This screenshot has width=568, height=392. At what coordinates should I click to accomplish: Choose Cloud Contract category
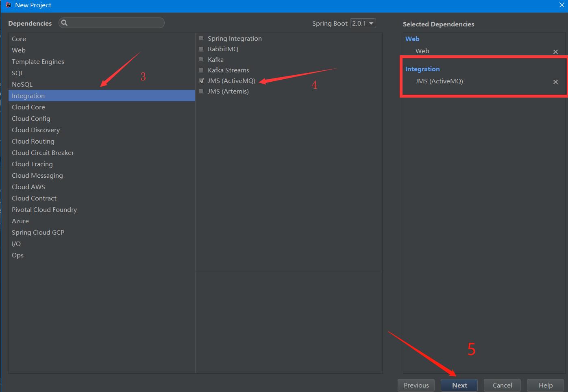(102, 198)
